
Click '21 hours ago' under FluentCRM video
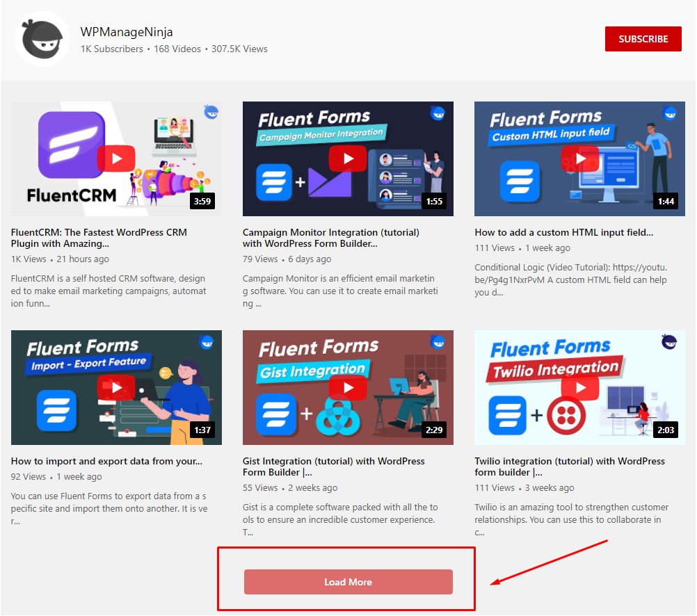pyautogui.click(x=83, y=259)
